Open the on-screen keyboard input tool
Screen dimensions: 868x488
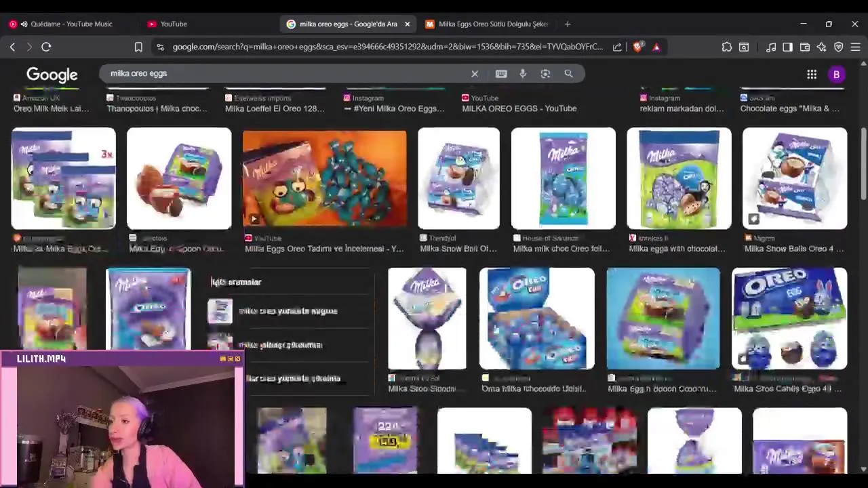(501, 73)
